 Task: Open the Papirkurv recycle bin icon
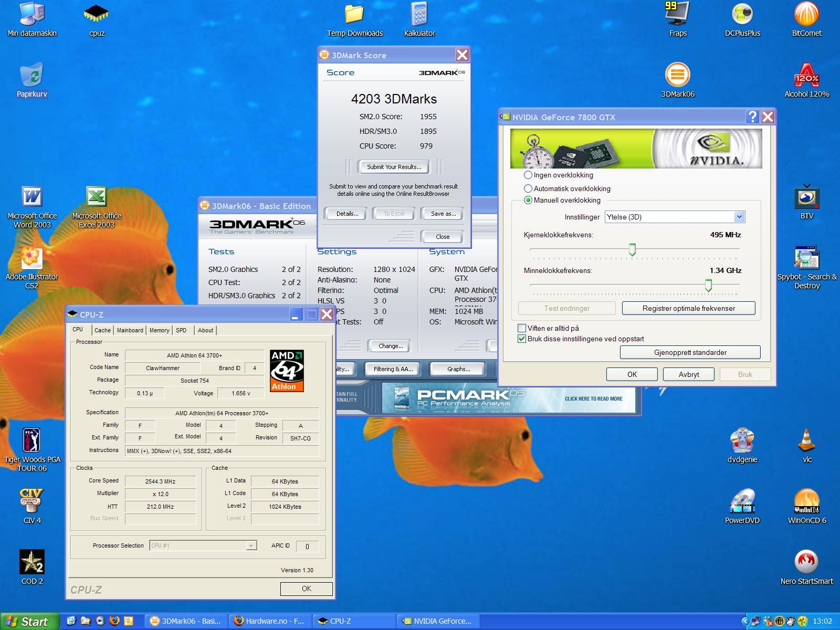point(32,81)
